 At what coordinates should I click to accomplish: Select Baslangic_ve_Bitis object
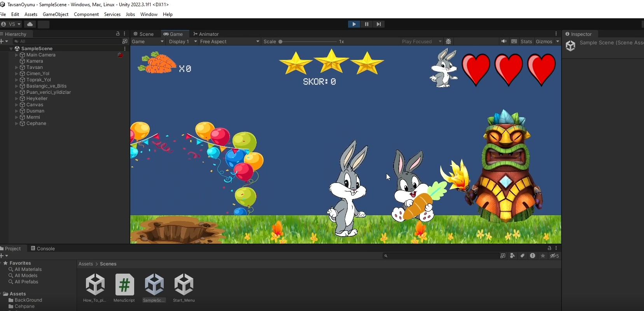pos(46,86)
